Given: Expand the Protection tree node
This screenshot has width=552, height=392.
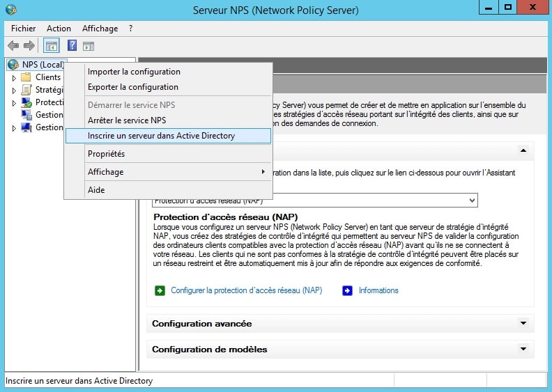Looking at the screenshot, I should (14, 103).
